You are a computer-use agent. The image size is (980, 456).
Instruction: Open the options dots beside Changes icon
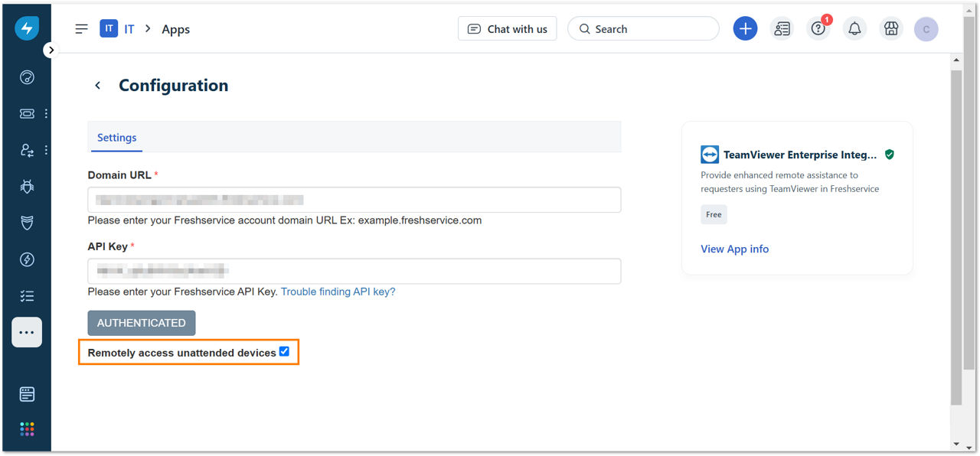[x=46, y=150]
